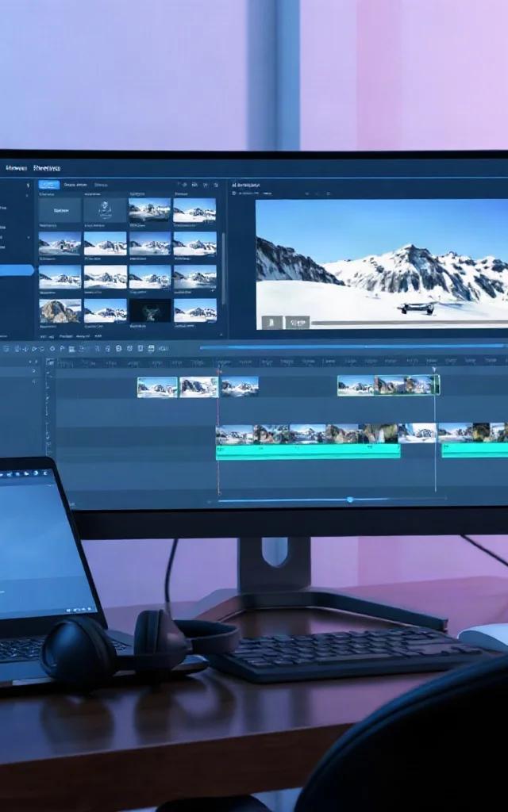Click the preview seek bar beside the grey buttons
The width and height of the screenshot is (508, 812).
click(410, 323)
